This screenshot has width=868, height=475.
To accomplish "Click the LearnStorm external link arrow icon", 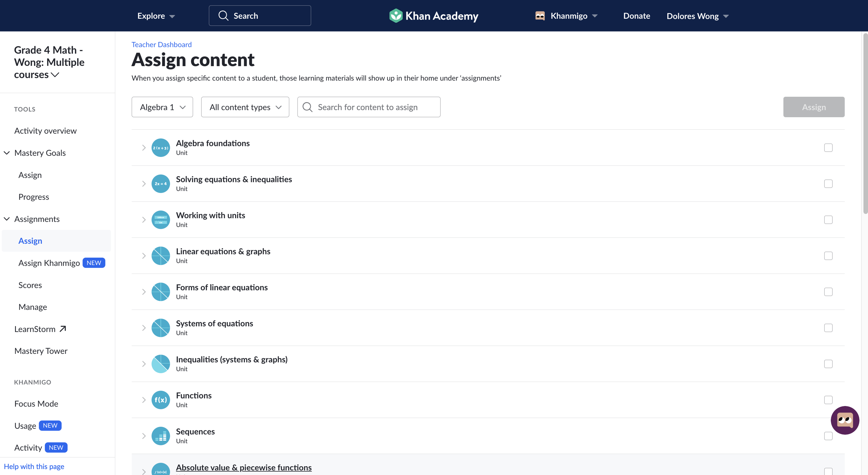I will tap(63, 329).
